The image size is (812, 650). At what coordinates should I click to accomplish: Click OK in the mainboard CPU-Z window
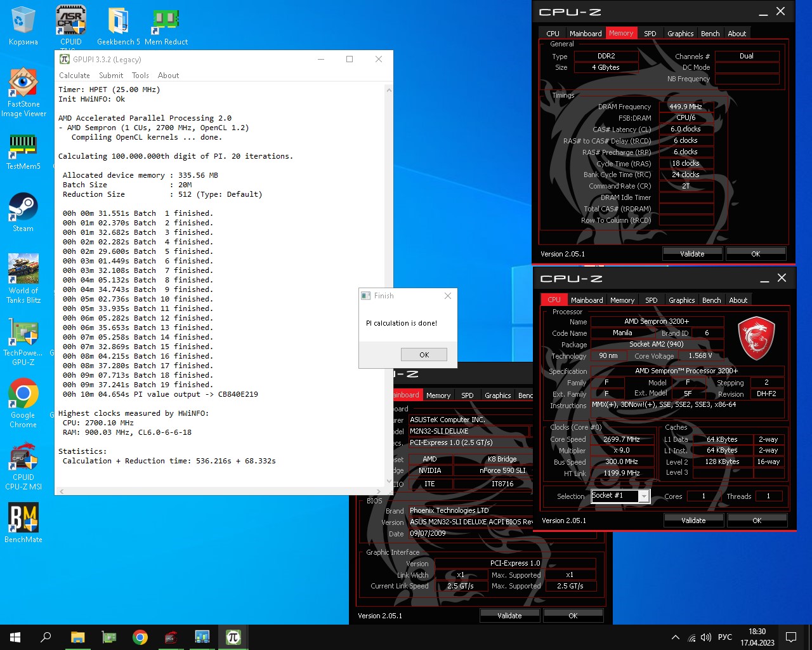pyautogui.click(x=573, y=616)
